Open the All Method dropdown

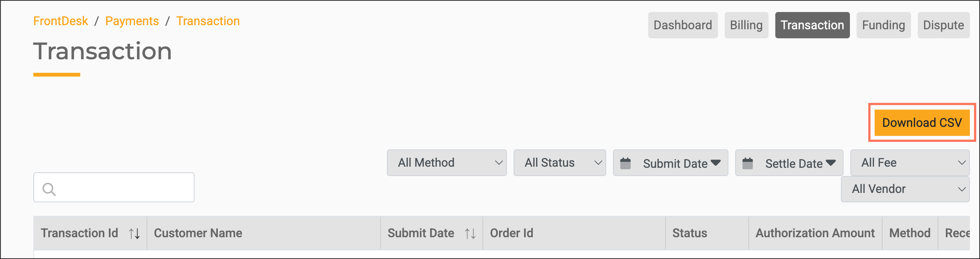coord(446,163)
